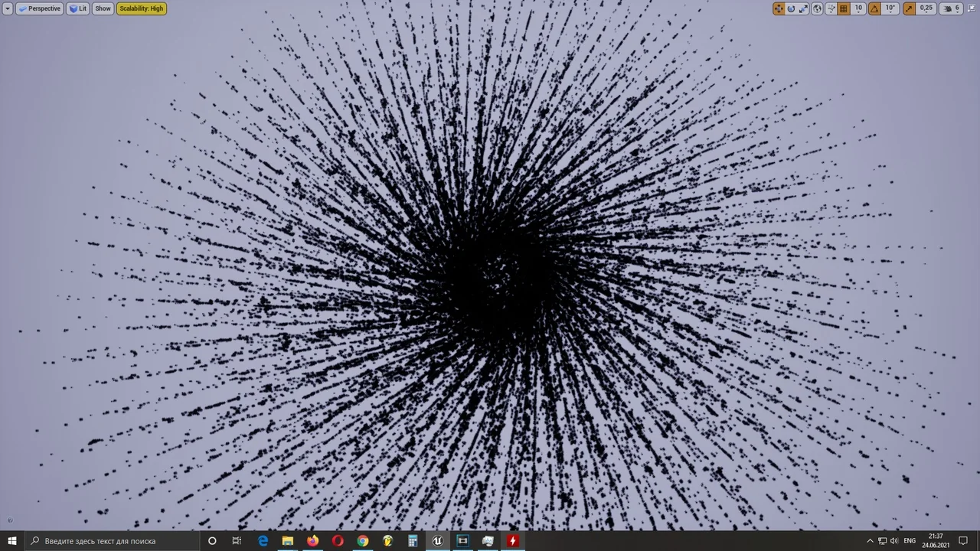The image size is (980, 551).
Task: Open the surface snapping options
Action: tap(831, 8)
